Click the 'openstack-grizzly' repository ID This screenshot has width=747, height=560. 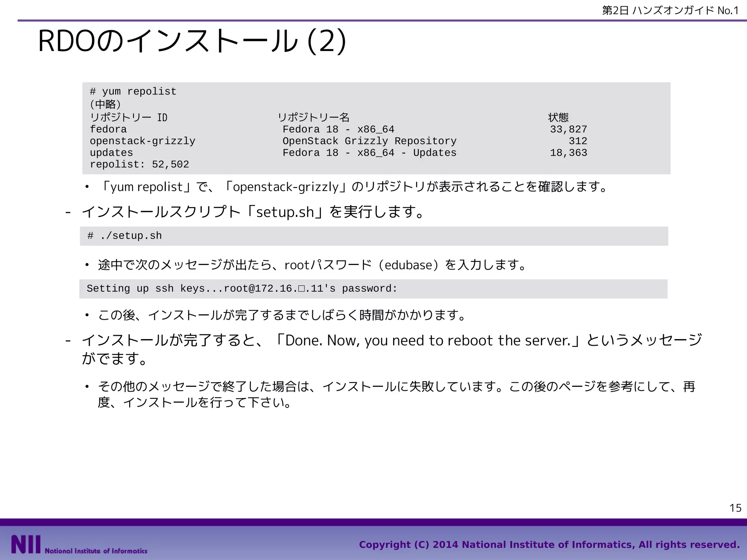click(x=143, y=141)
